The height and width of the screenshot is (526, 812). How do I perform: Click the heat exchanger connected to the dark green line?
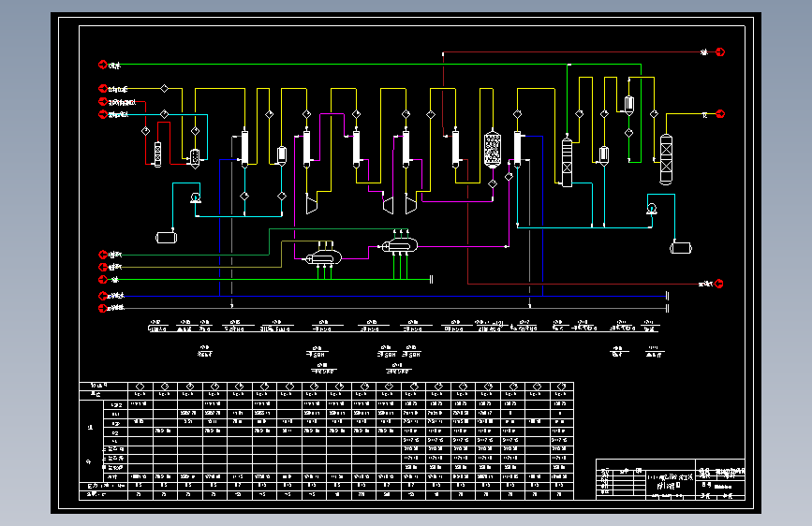coord(399,245)
